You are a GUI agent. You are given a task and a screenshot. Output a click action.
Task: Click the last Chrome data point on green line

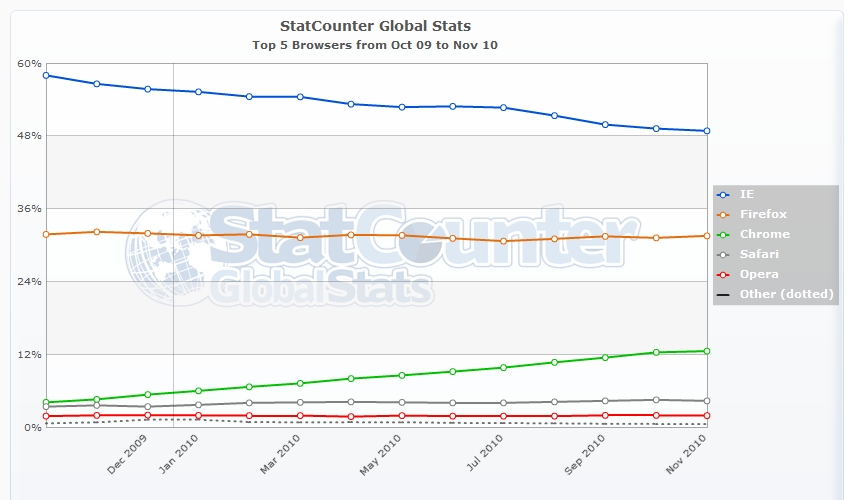707,351
